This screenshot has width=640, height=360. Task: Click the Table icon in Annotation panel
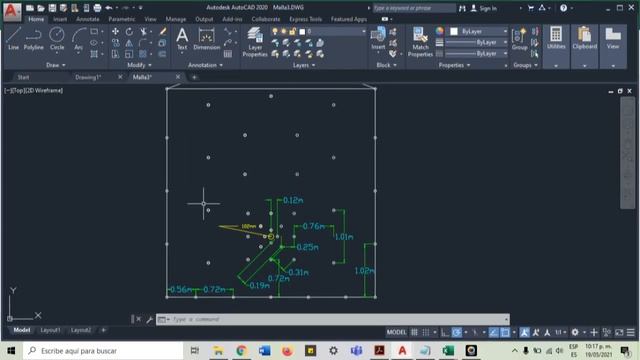[228, 54]
